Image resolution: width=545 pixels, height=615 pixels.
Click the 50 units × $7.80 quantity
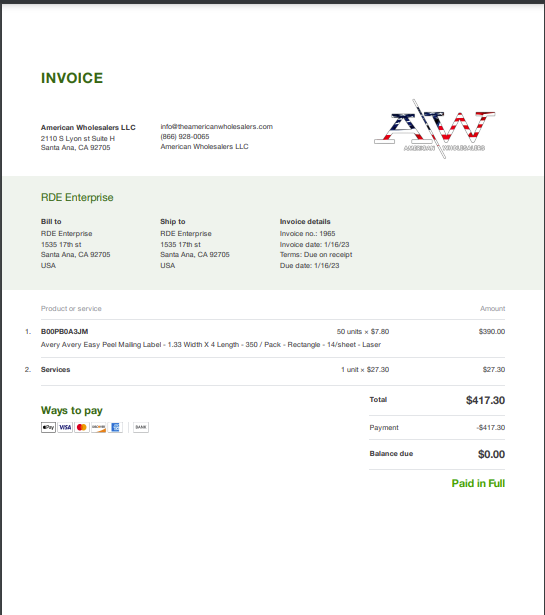coord(363,331)
